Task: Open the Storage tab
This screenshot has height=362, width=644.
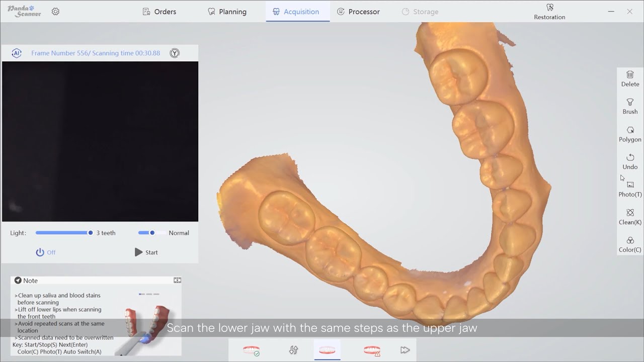Action: tap(420, 12)
